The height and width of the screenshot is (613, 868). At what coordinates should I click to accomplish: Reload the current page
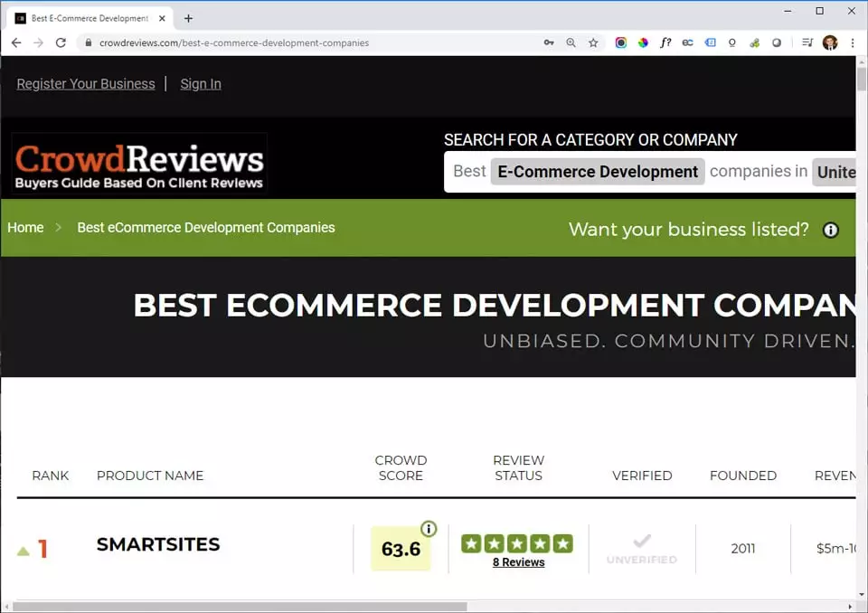(x=61, y=42)
